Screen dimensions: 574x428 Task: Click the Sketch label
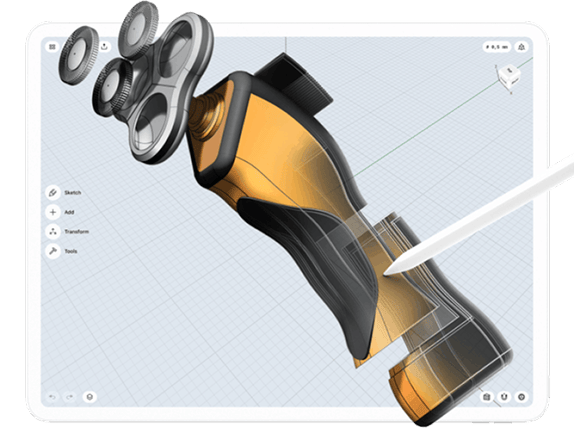coord(72,193)
